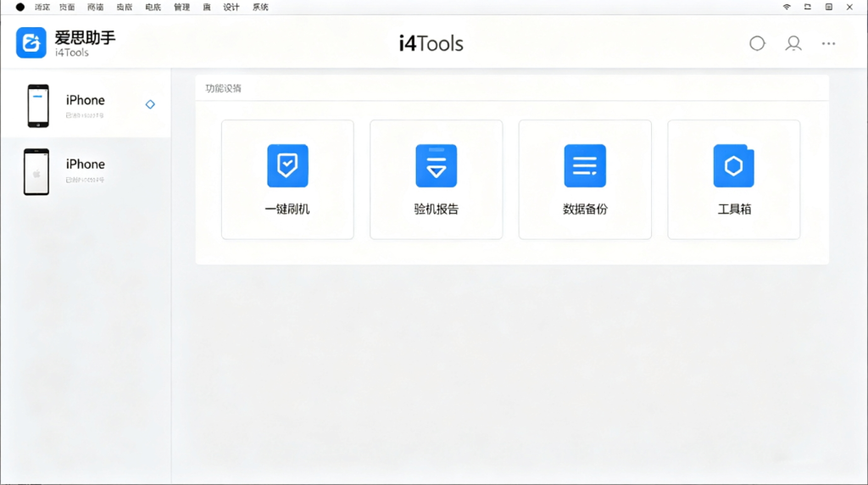Click the 验机报告 label text
Screen dimensions: 868x485
point(437,209)
